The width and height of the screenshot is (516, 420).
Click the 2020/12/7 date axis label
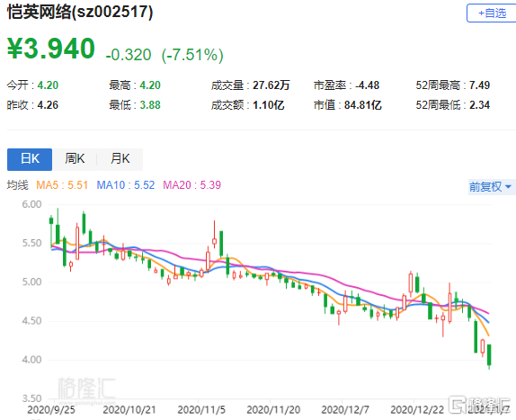[x=345, y=410]
